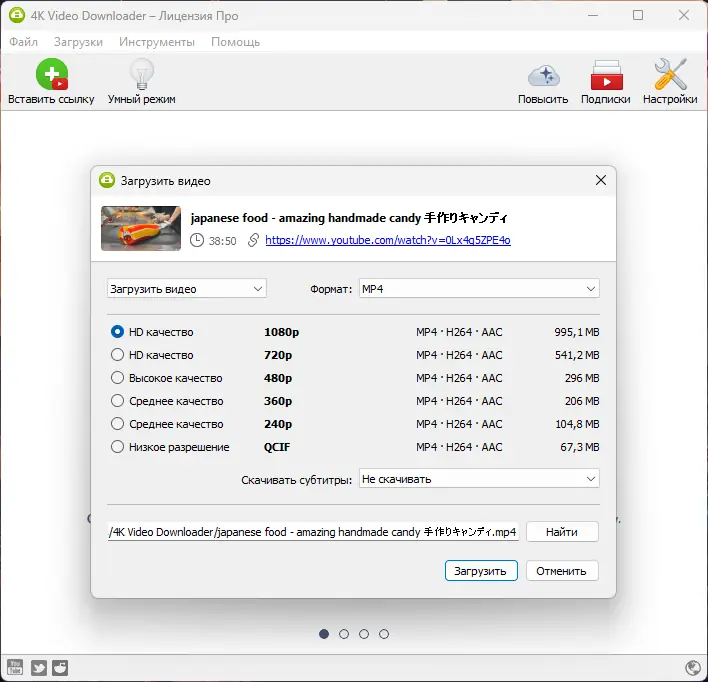Click the 296 MB size text

point(582,378)
